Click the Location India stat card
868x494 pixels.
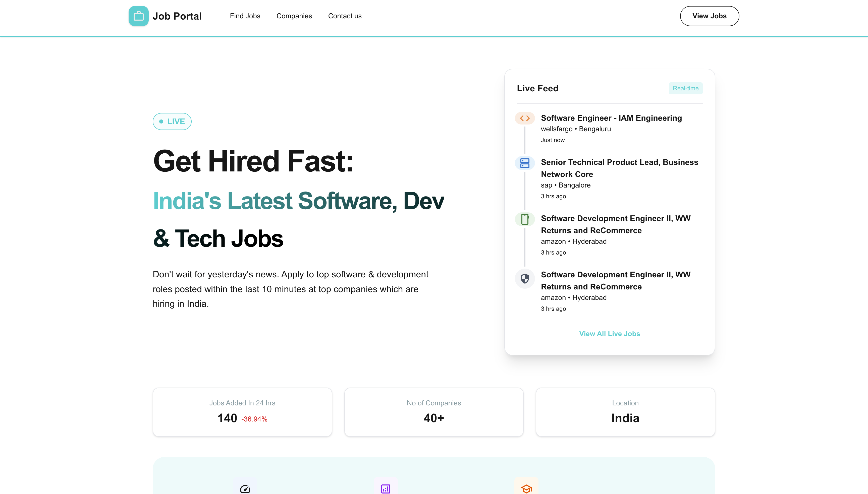coord(625,412)
